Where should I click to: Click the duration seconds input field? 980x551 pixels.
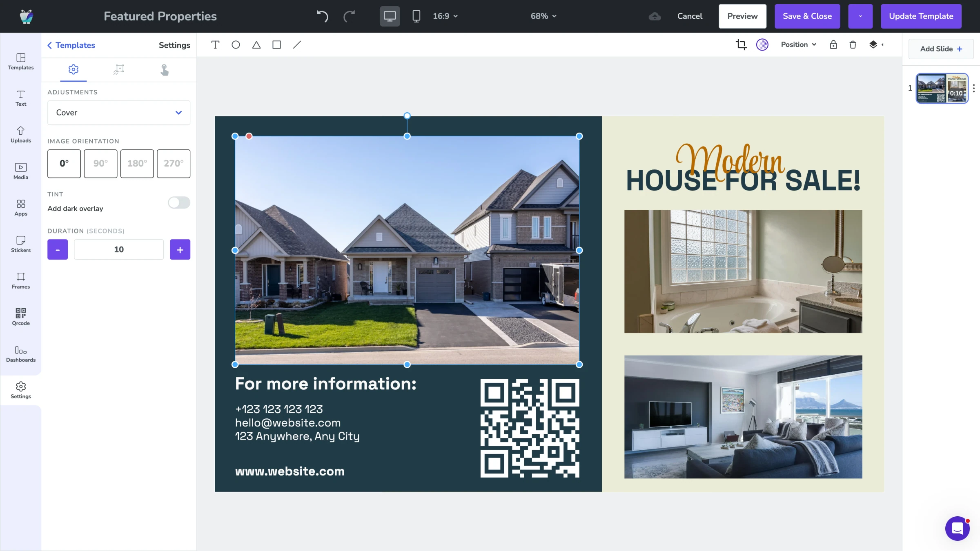119,249
